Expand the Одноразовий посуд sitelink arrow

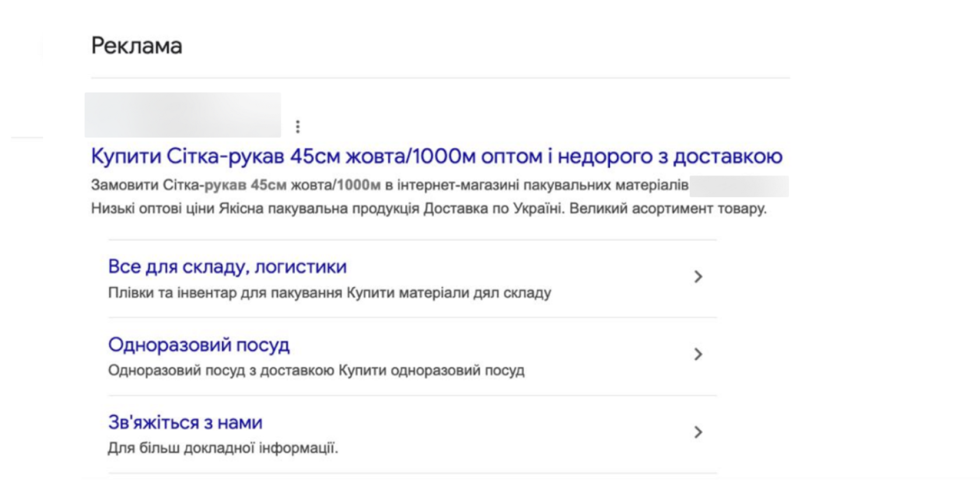point(698,354)
